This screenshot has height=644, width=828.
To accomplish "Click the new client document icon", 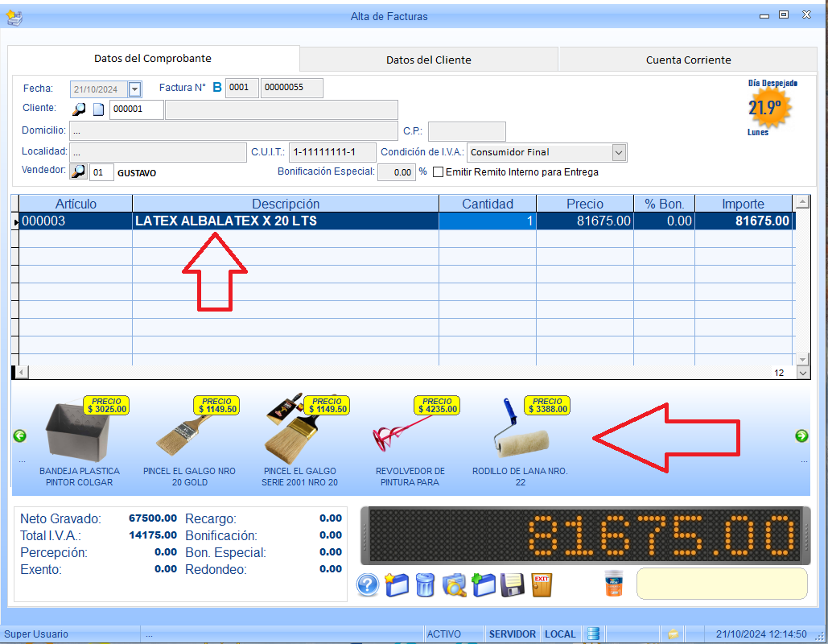I will (x=99, y=109).
